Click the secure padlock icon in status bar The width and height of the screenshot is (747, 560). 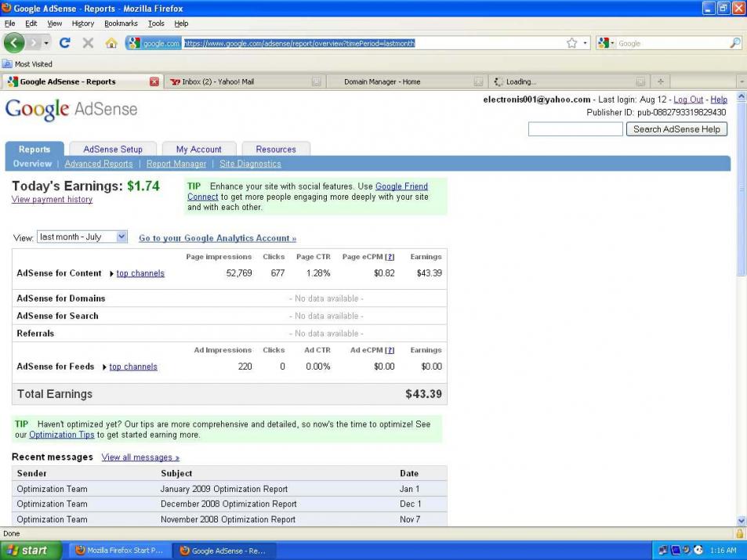point(740,533)
